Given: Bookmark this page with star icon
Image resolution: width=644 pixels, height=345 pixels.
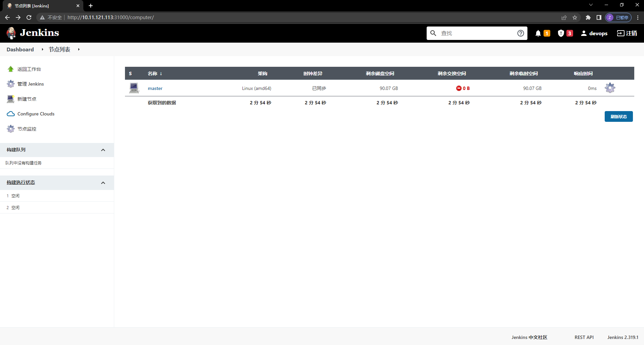Looking at the screenshot, I should click(x=575, y=17).
